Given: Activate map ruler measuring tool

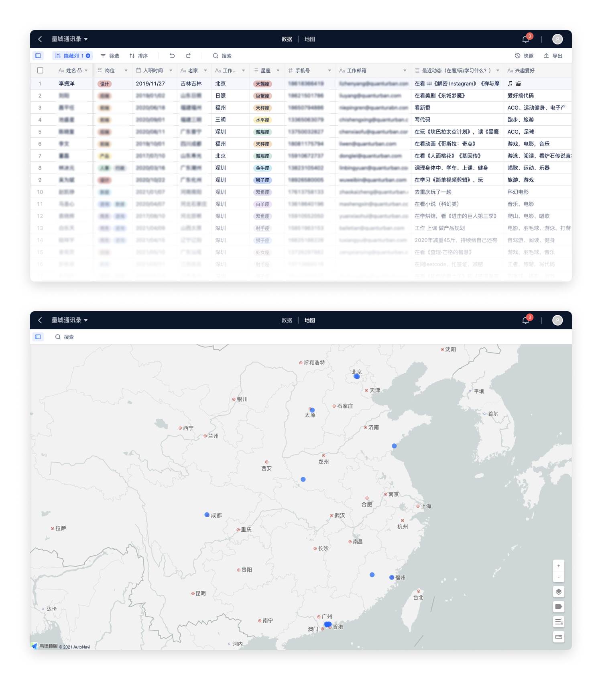Looking at the screenshot, I should [x=558, y=637].
